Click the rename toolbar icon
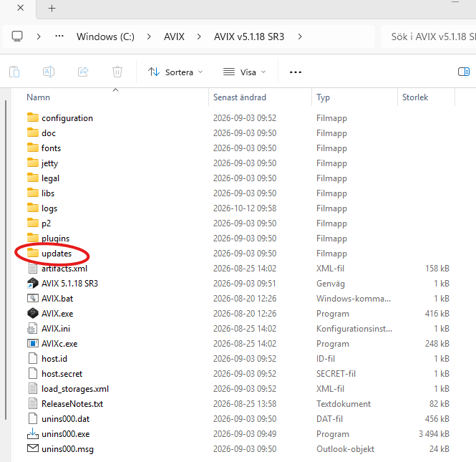Viewport: 476px width, 462px height. click(x=49, y=72)
